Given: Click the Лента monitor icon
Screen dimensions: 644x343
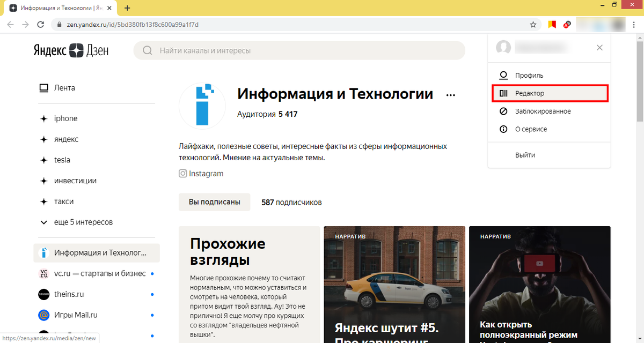Looking at the screenshot, I should click(44, 88).
